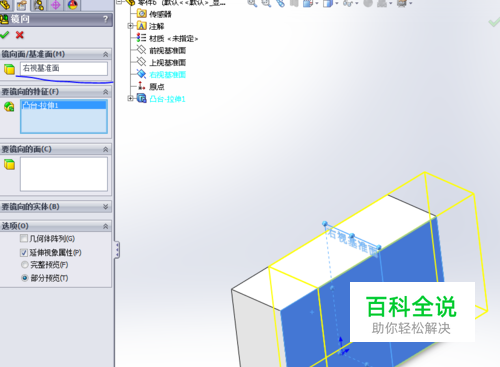
Task: Click the Hide/Show Items glasses icon
Action: (x=348, y=3)
